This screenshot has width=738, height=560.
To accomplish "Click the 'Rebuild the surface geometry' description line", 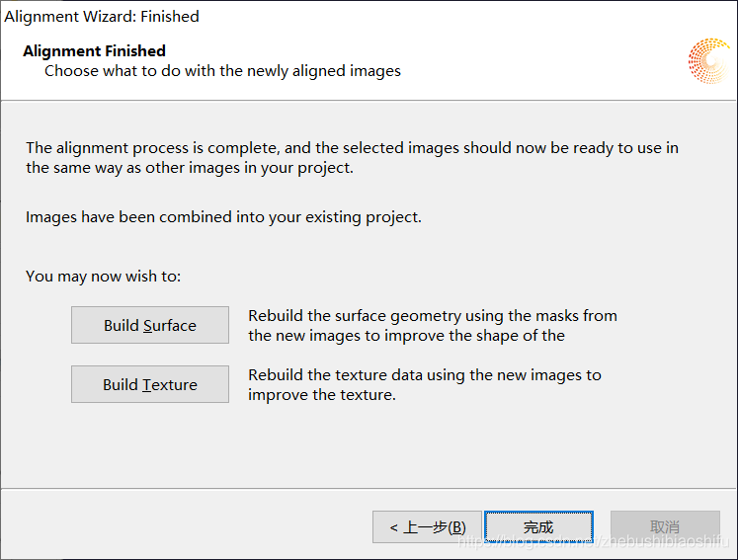I will coord(433,316).
